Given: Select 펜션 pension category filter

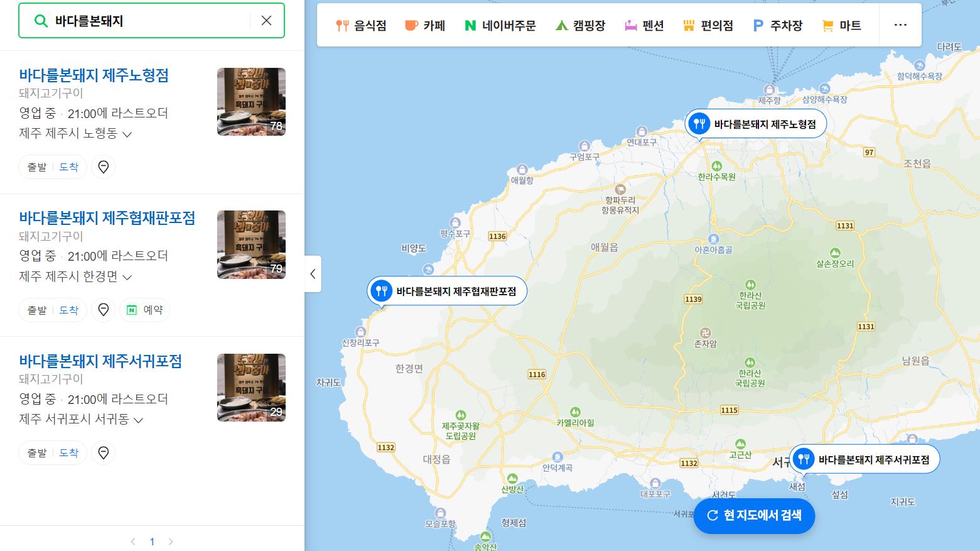Looking at the screenshot, I should click(x=644, y=26).
